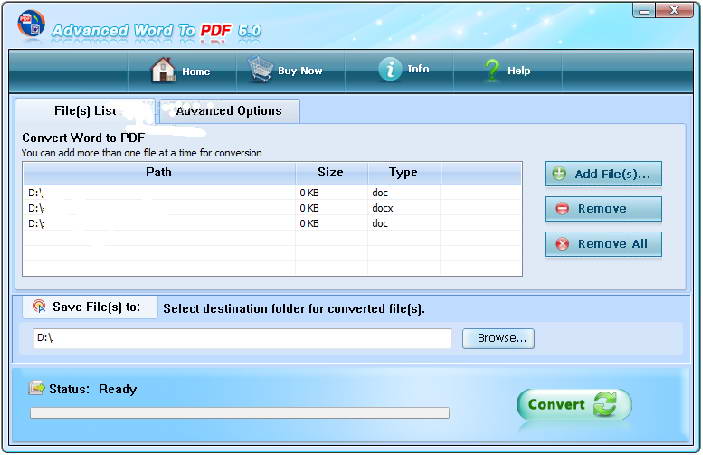The height and width of the screenshot is (455, 703).
Task: Select the file row with type docx
Action: pos(272,208)
